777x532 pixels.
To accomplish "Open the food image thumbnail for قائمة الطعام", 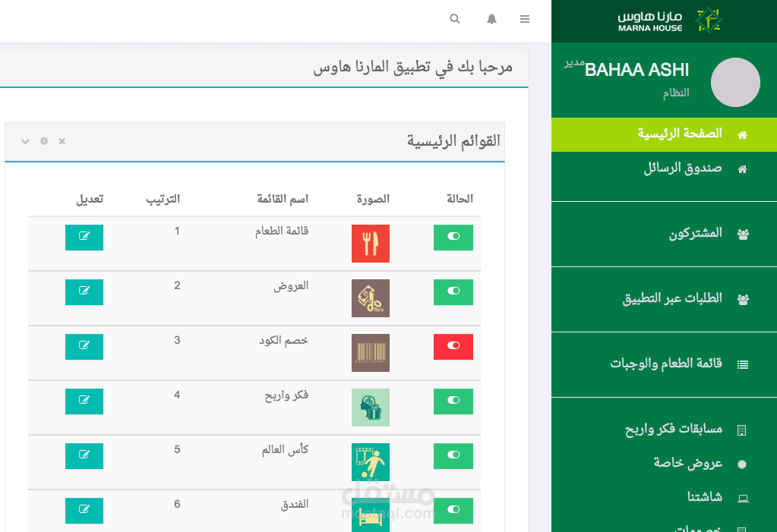I will tap(370, 243).
